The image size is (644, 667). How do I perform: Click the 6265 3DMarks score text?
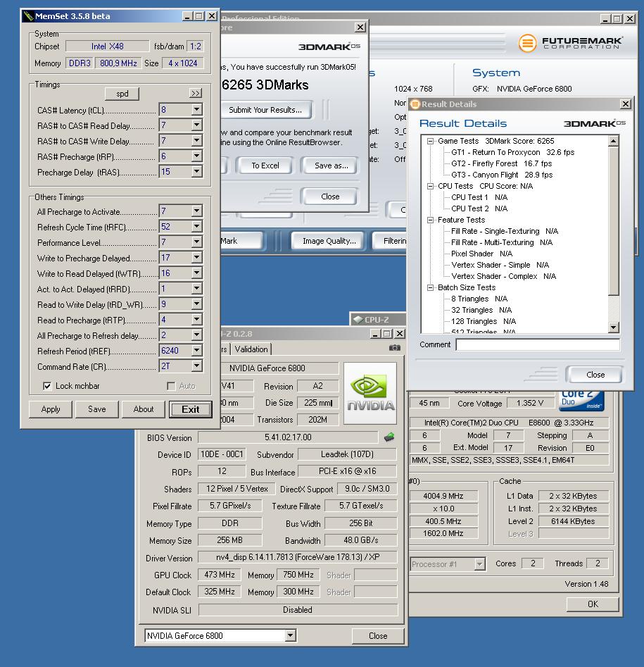265,85
